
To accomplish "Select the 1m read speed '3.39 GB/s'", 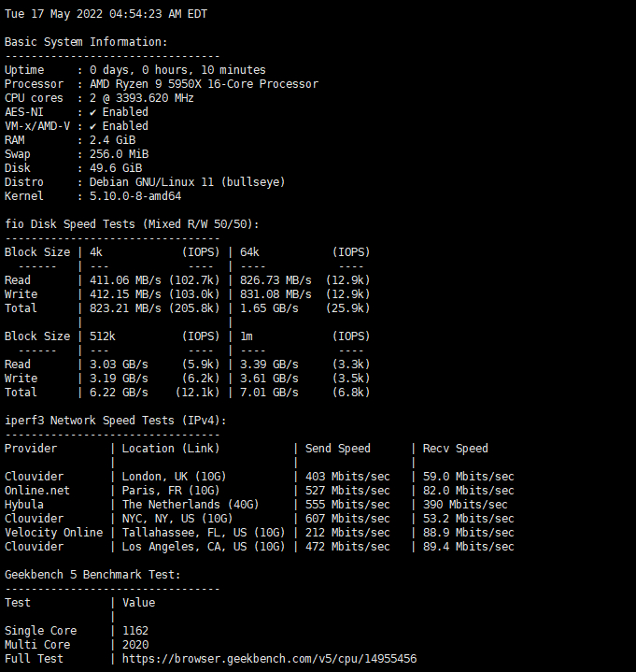I will tap(269, 365).
